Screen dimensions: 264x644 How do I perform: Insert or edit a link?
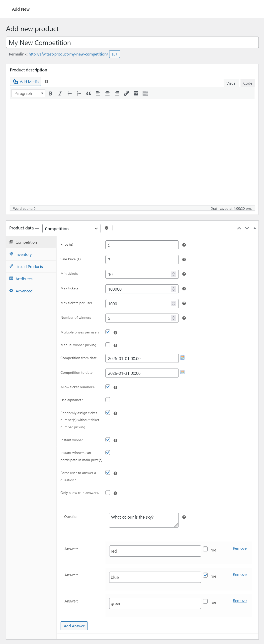pyautogui.click(x=126, y=94)
